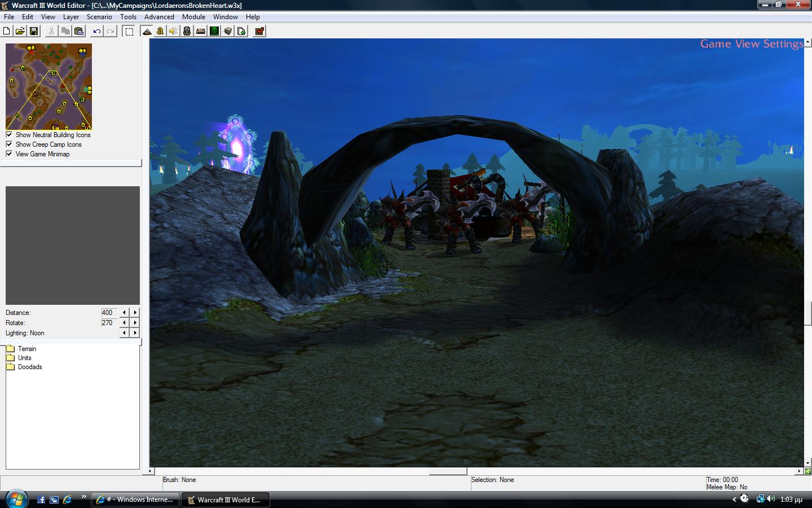Image resolution: width=812 pixels, height=508 pixels.
Task: Open the Help menu
Action: [x=253, y=17]
